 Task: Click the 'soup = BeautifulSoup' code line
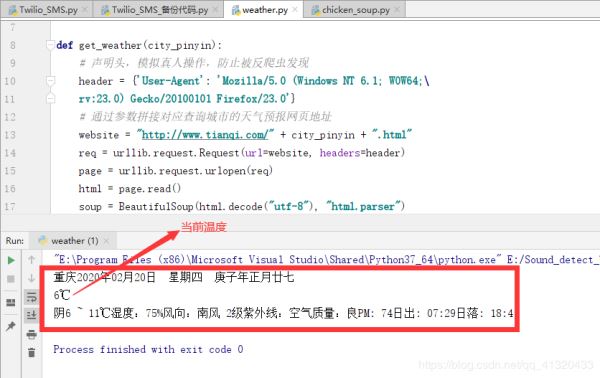pos(241,207)
